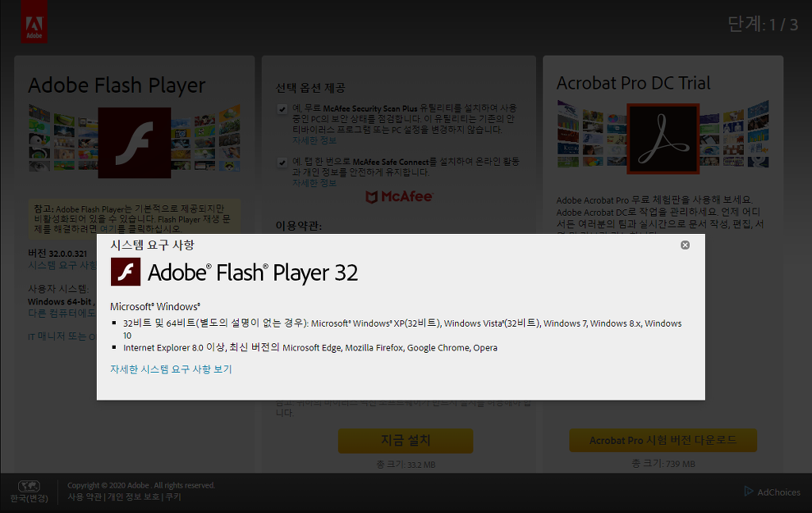This screenshot has width=812, height=513.
Task: Open the 개인 정보 보호 footer link
Action: (133, 497)
